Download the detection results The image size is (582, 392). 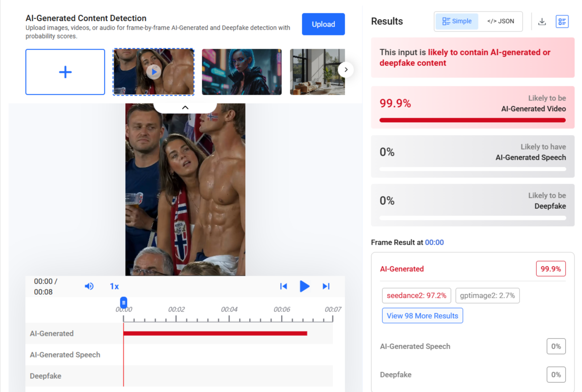coord(542,21)
